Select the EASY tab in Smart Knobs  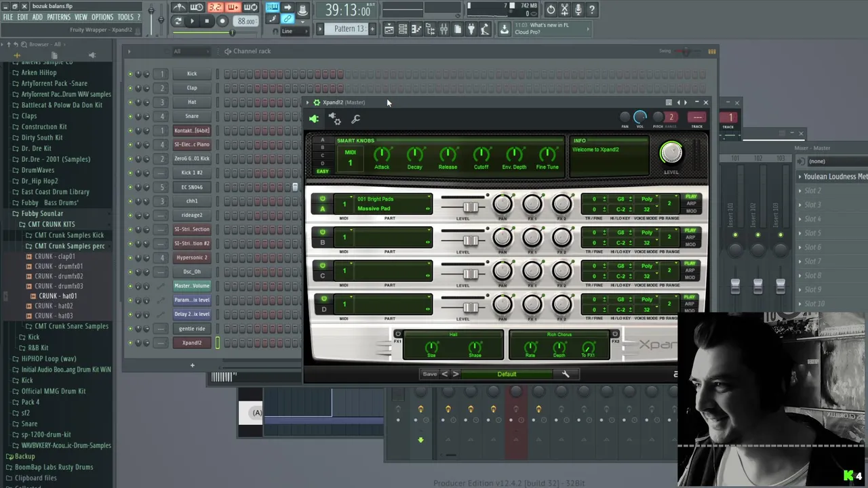[x=322, y=171]
